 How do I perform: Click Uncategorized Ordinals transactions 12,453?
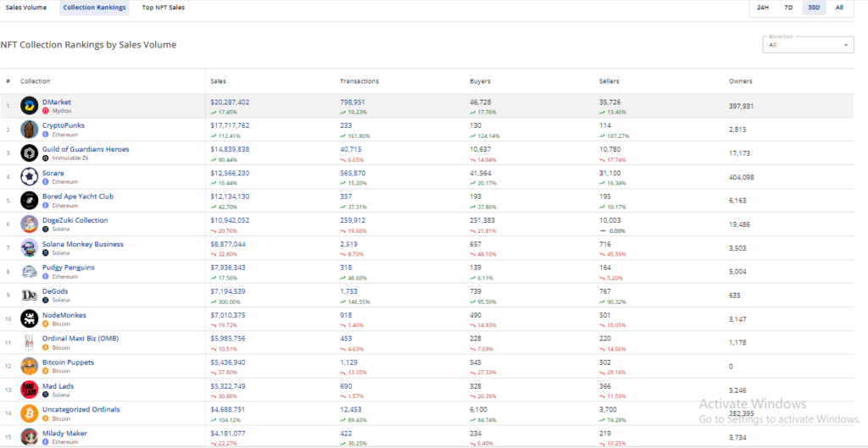[349, 409]
